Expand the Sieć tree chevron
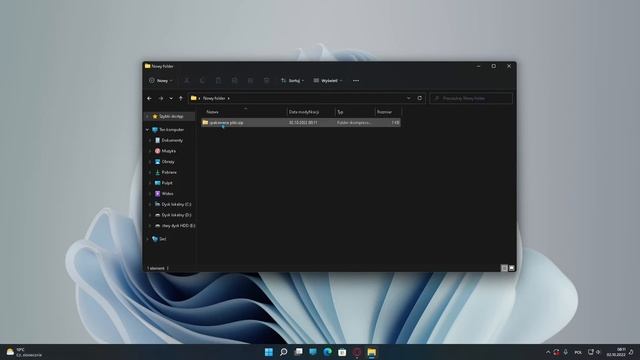The image size is (640, 360). pos(147,239)
